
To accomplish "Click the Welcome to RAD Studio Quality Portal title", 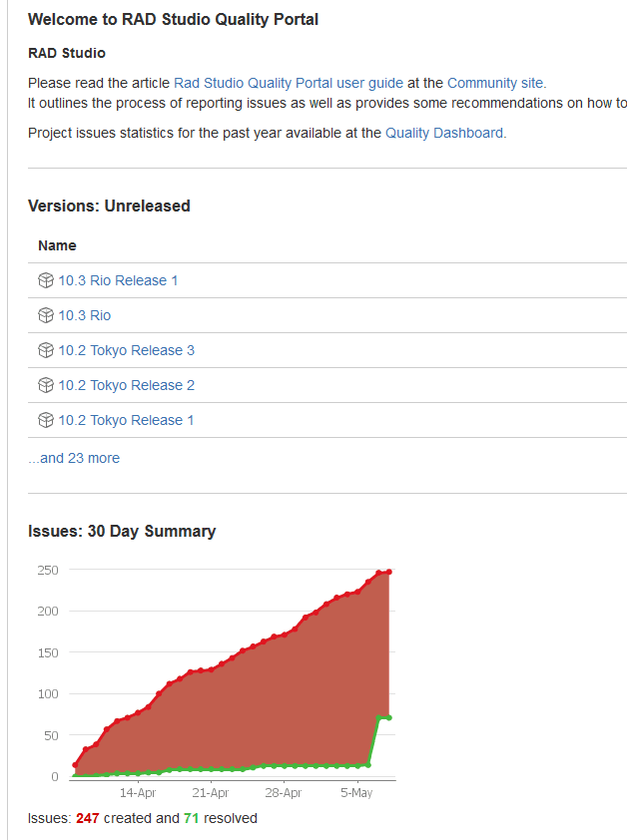I will 174,20.
